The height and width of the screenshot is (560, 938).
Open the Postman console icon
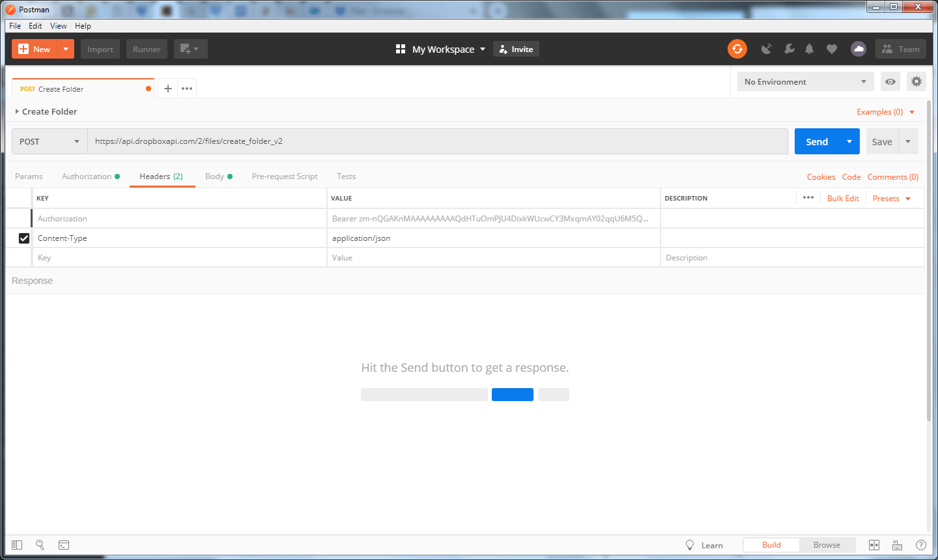pos(64,545)
